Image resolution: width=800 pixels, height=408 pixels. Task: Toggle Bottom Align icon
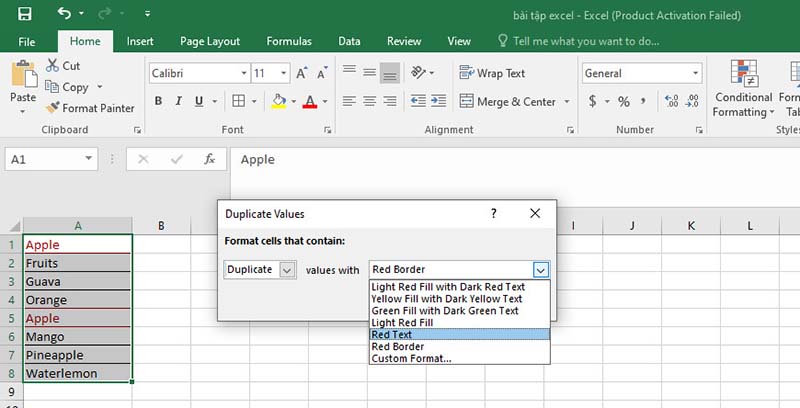click(x=390, y=73)
